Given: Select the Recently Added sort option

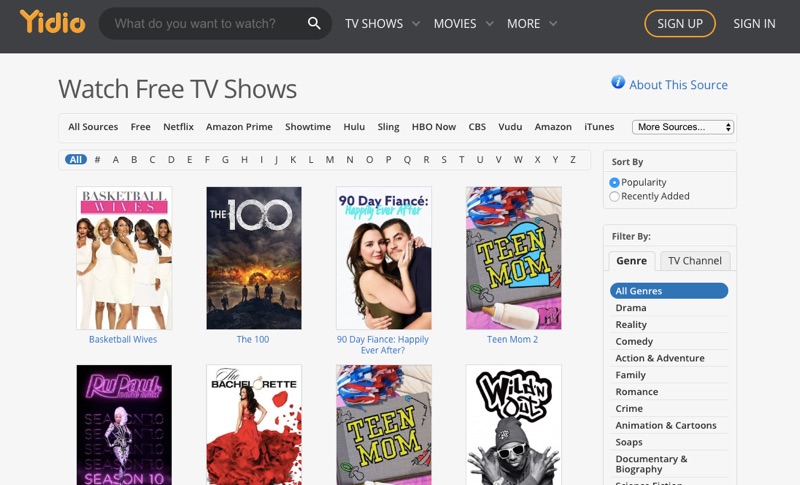Looking at the screenshot, I should tap(614, 196).
